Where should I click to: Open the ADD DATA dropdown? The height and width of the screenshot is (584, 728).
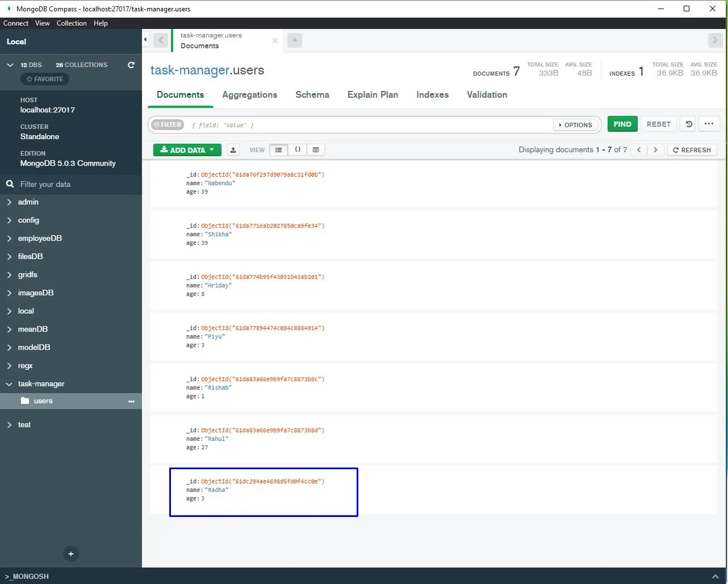[187, 150]
